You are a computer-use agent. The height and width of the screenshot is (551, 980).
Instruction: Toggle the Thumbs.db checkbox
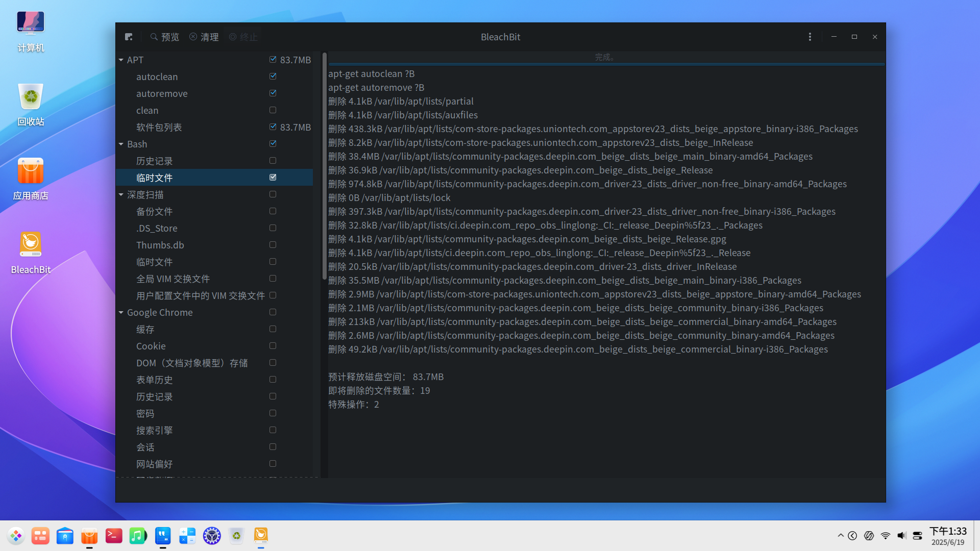pos(273,245)
